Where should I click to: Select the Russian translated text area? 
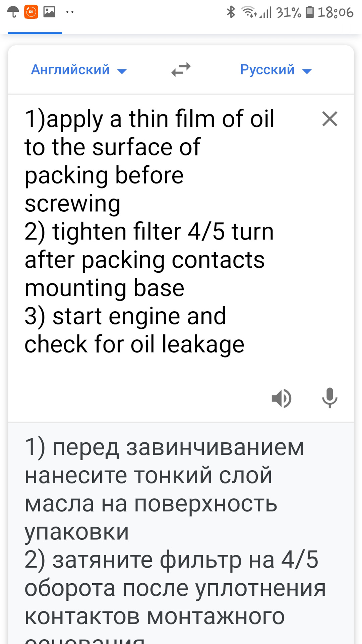(x=181, y=533)
